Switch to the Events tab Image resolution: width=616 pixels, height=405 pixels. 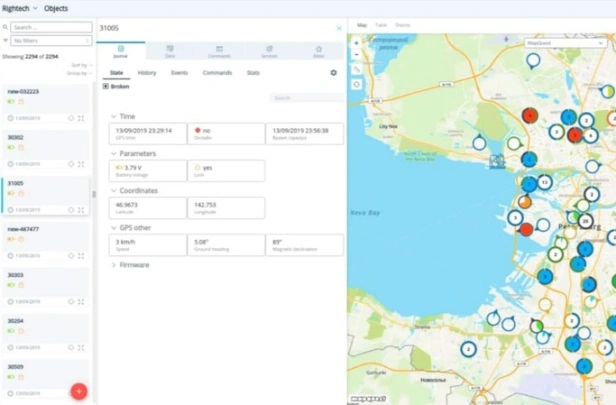point(179,73)
